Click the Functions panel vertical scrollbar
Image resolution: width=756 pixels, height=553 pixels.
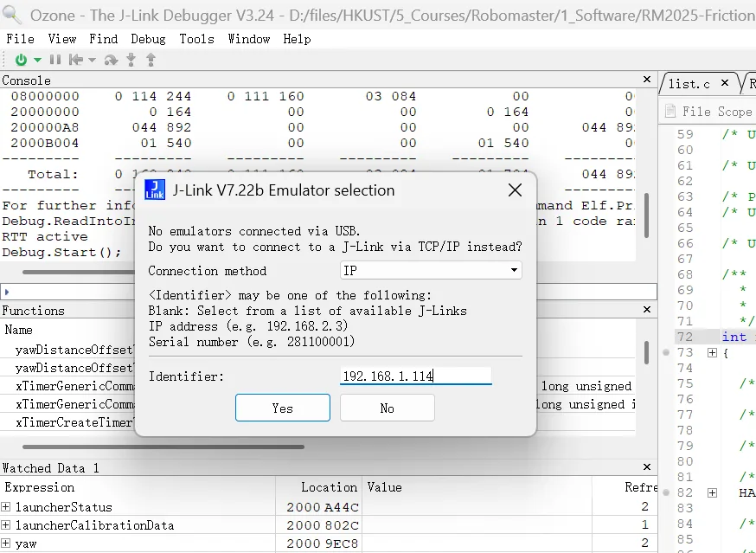coord(646,353)
